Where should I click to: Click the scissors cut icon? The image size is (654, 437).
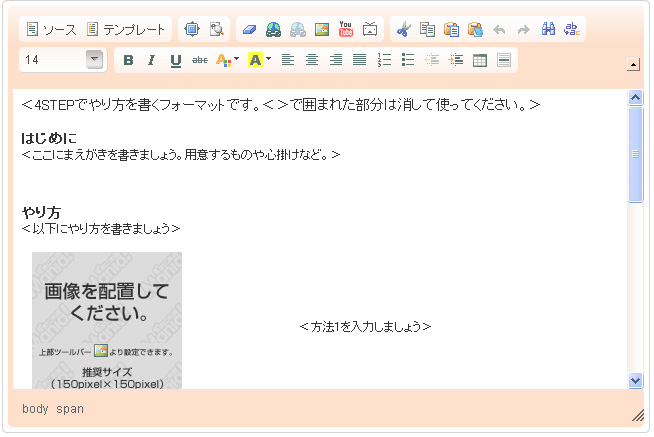(403, 30)
